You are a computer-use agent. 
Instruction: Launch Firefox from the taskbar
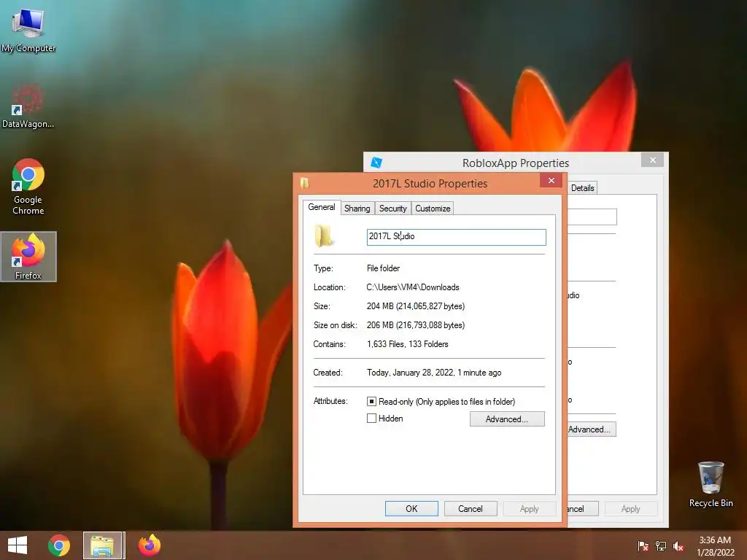click(149, 545)
